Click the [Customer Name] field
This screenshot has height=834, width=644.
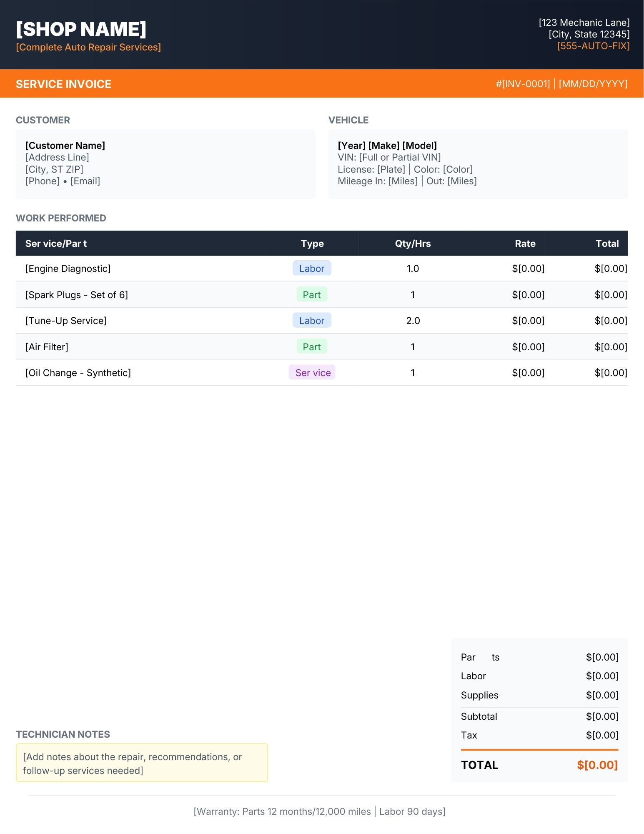(65, 146)
